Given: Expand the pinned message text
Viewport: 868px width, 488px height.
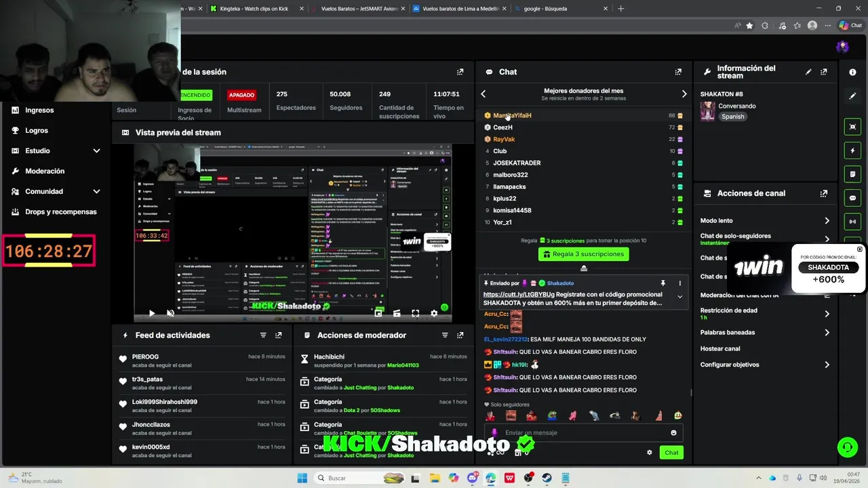Looking at the screenshot, I should click(x=680, y=296).
